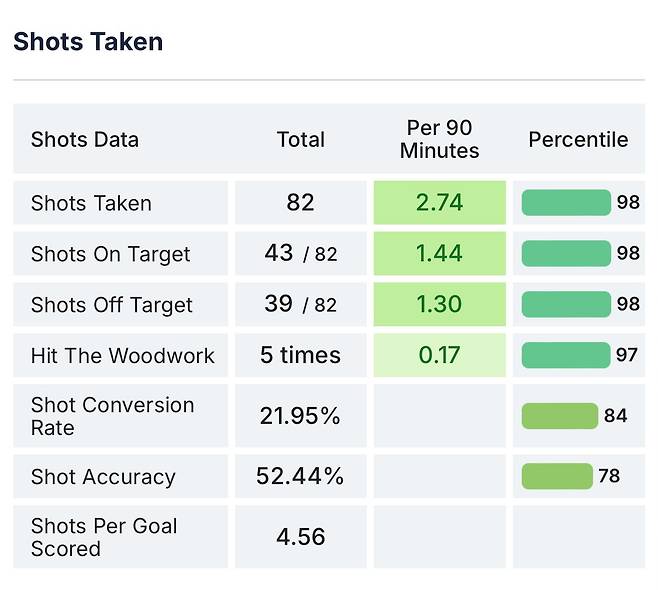The image size is (658, 590).
Task: Click the Hit The Woodwork row label
Action: (x=122, y=355)
